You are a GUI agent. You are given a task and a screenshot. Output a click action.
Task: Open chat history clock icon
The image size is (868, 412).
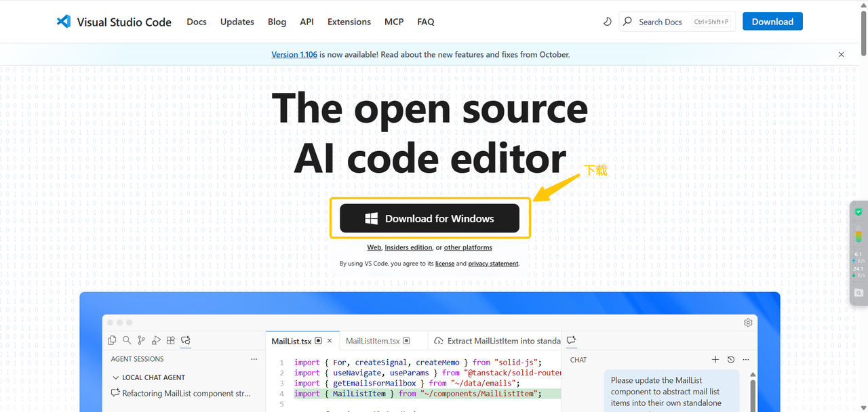[x=730, y=360]
